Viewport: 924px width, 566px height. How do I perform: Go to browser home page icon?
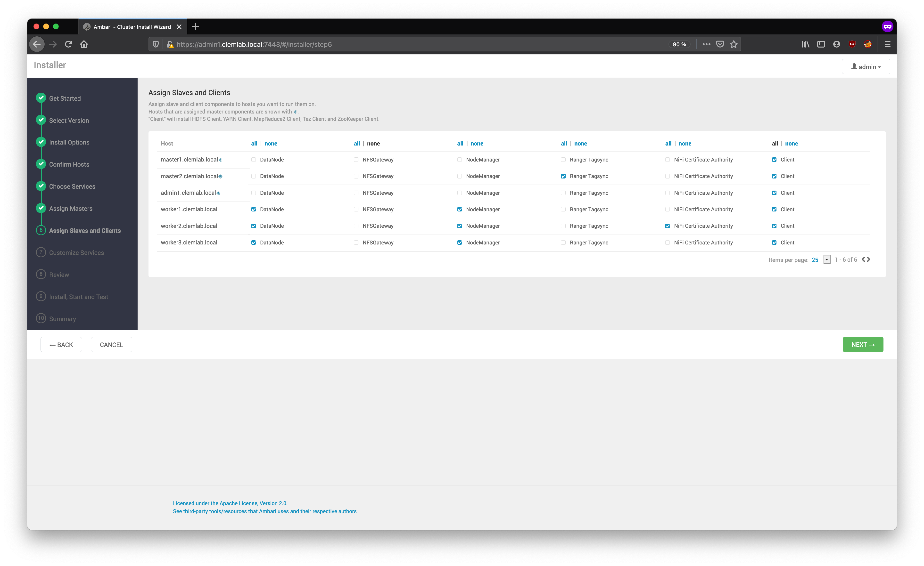coord(84,44)
